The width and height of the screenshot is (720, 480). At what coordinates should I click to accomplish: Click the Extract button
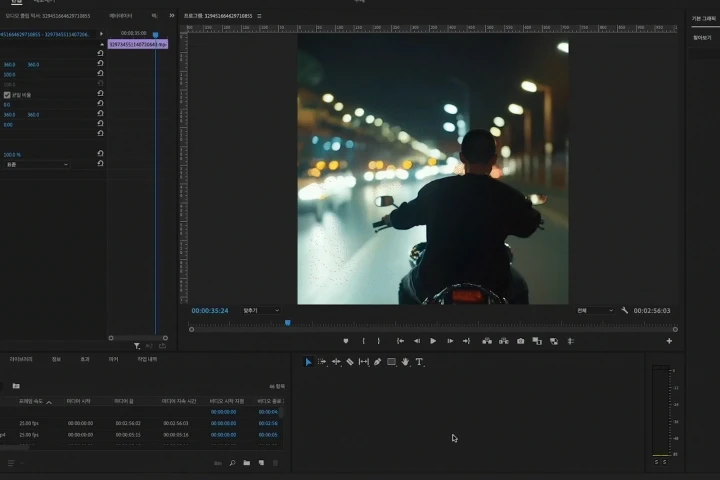(504, 341)
